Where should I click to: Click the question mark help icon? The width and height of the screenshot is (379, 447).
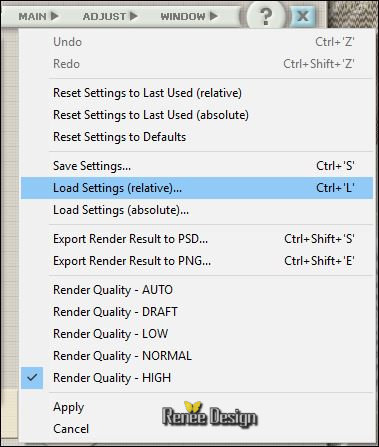pos(265,15)
